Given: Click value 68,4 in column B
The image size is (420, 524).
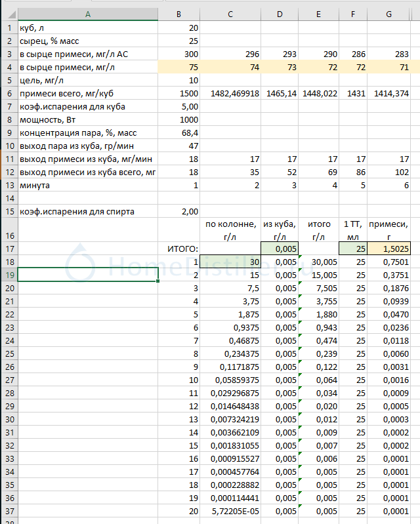Looking at the screenshot, I should pyautogui.click(x=179, y=132).
